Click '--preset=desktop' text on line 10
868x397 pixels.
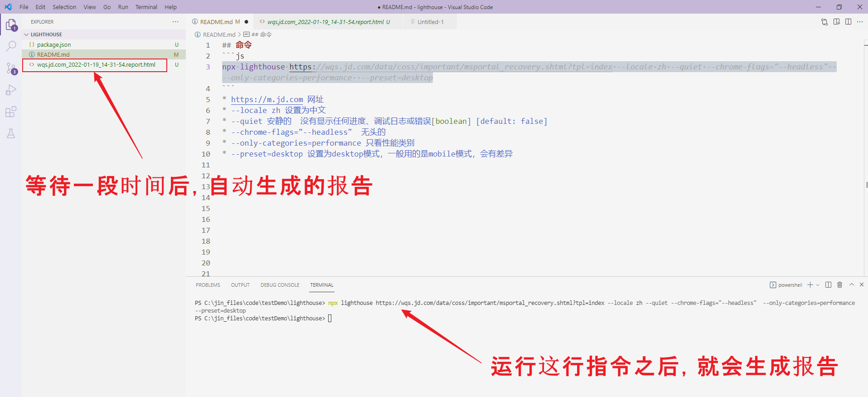click(267, 154)
